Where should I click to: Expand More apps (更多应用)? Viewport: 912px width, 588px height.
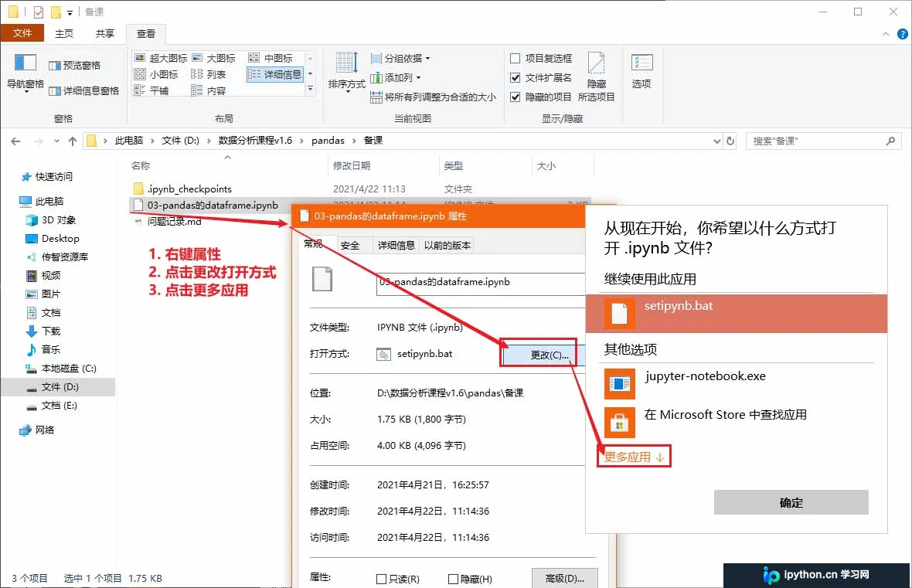634,457
